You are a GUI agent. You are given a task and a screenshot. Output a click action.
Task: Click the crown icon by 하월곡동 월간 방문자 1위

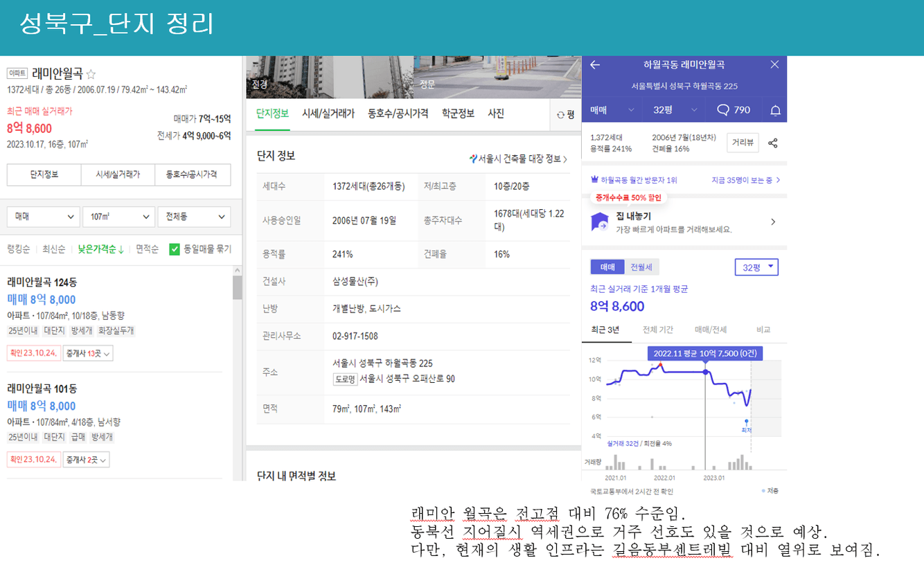(594, 180)
